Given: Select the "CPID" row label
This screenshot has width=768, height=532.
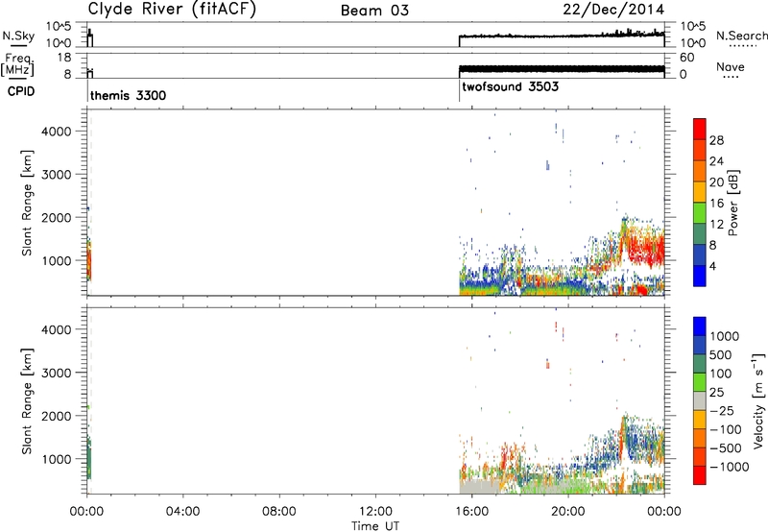Looking at the screenshot, I should click(21, 91).
